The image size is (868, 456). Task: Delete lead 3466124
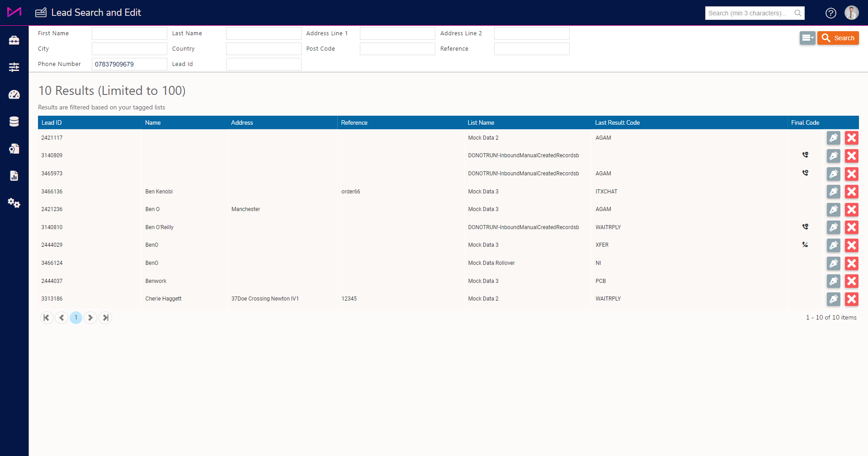click(x=852, y=263)
